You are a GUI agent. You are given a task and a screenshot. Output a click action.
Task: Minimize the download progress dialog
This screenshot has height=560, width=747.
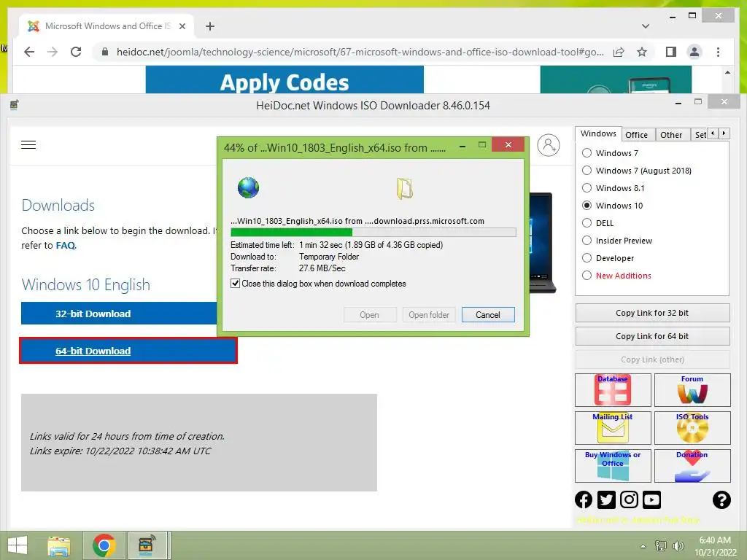click(x=462, y=145)
